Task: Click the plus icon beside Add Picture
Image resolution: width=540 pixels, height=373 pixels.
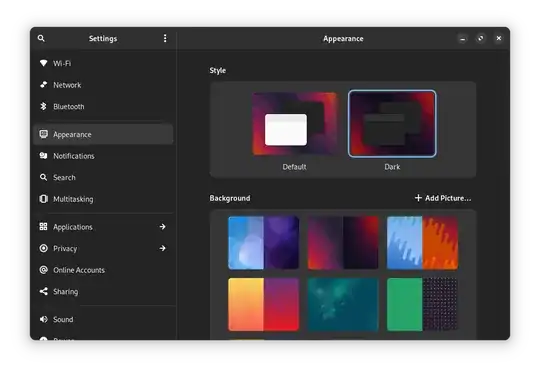Action: pos(418,198)
